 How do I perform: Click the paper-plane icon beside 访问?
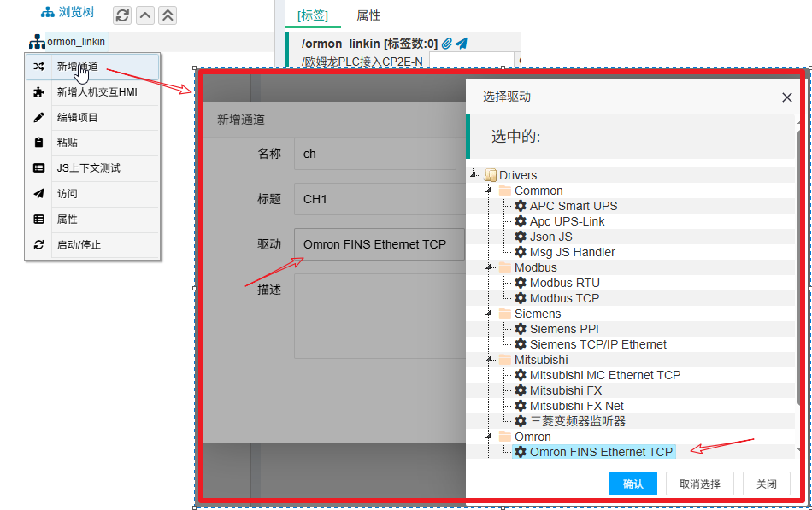pos(38,194)
